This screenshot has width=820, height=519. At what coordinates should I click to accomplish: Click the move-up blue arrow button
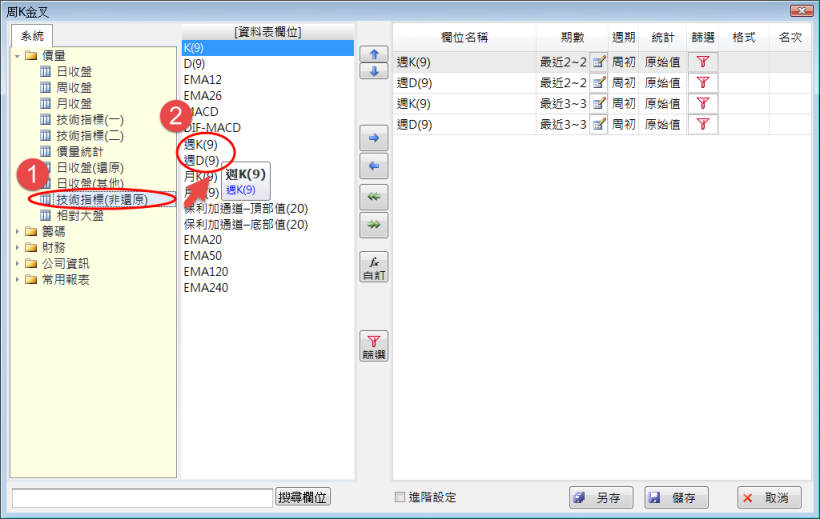(x=372, y=54)
